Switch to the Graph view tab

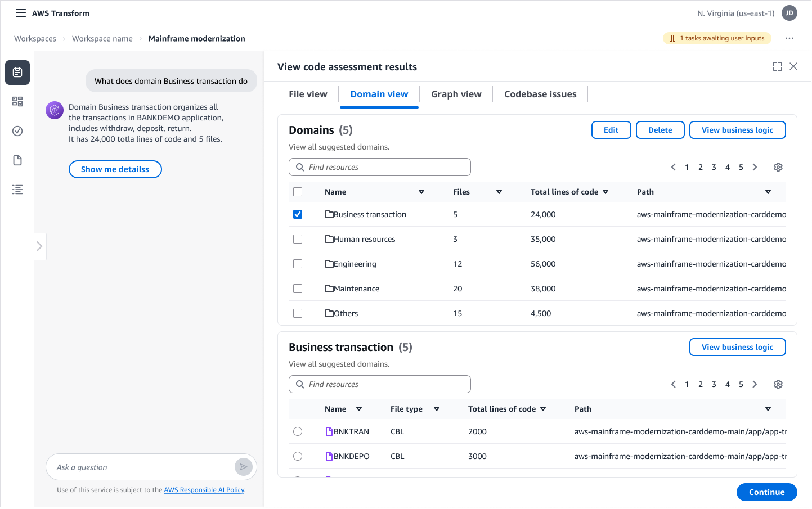coord(456,94)
